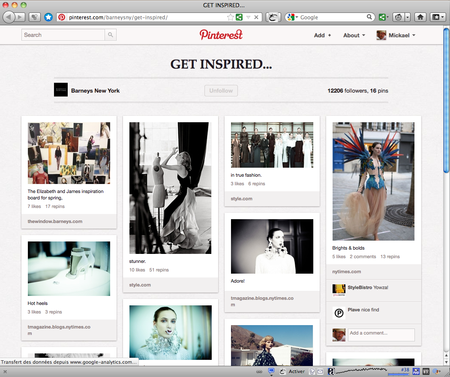Stop loading with the X button
450x377 pixels.
click(256, 17)
